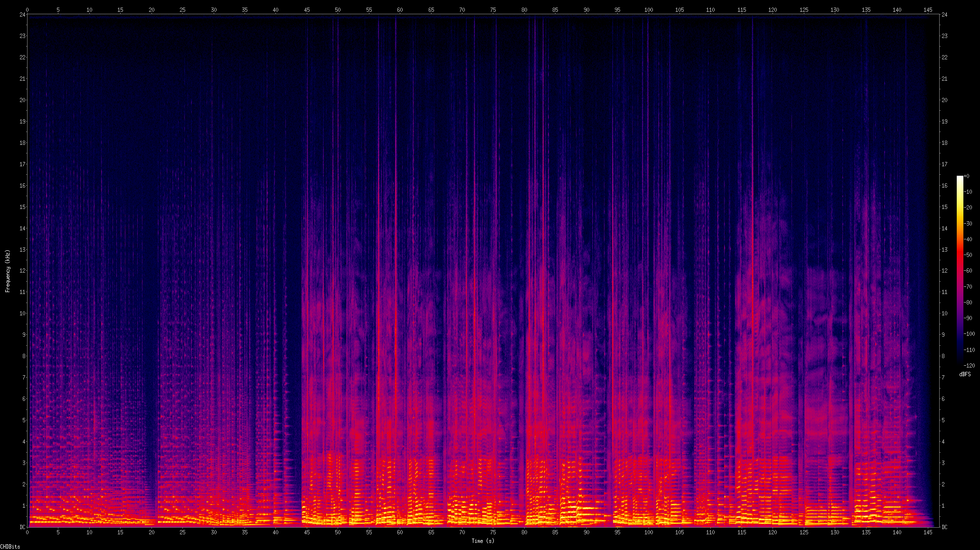Click the 5 kHz label on left axis

(x=23, y=420)
